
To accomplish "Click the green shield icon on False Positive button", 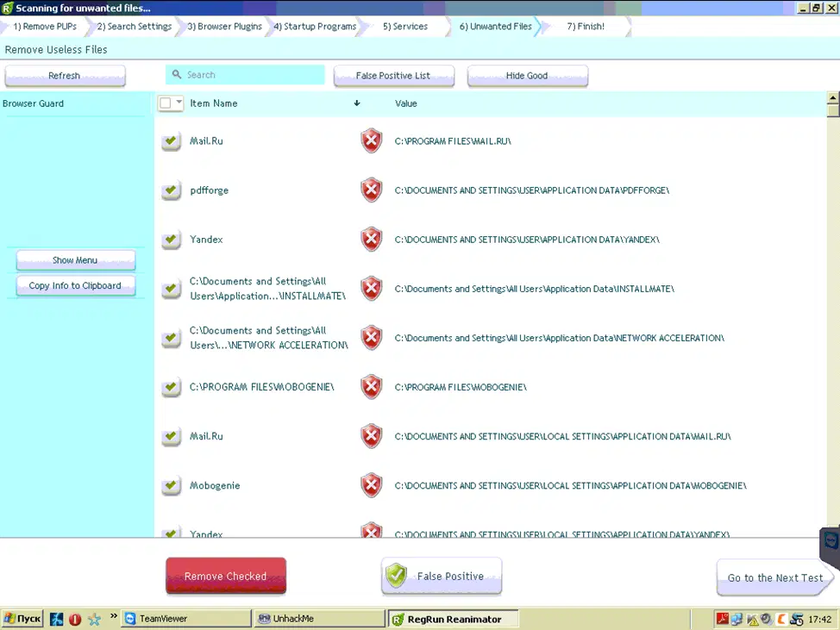I will (397, 576).
